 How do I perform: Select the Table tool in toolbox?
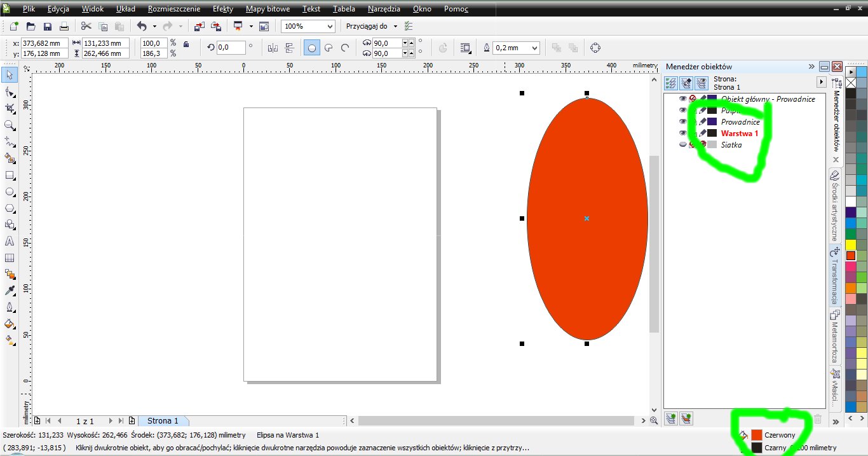coord(10,258)
